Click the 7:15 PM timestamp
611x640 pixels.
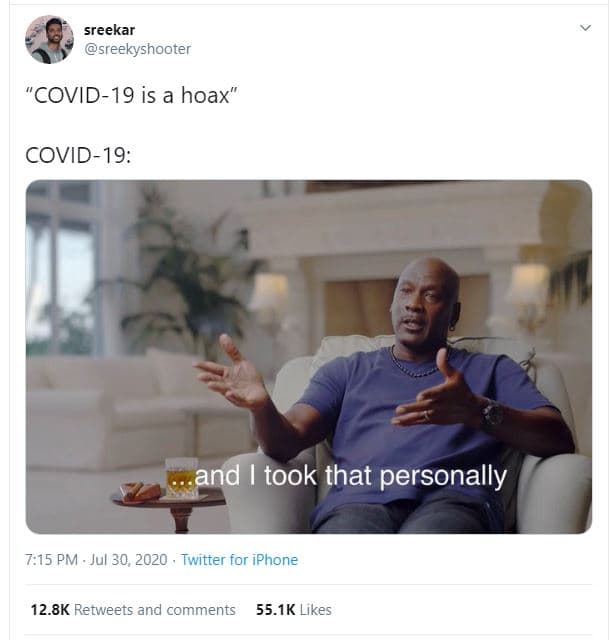[x=51, y=560]
